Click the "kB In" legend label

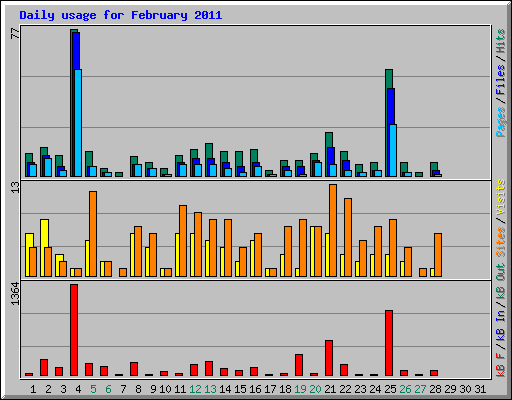click(501, 325)
